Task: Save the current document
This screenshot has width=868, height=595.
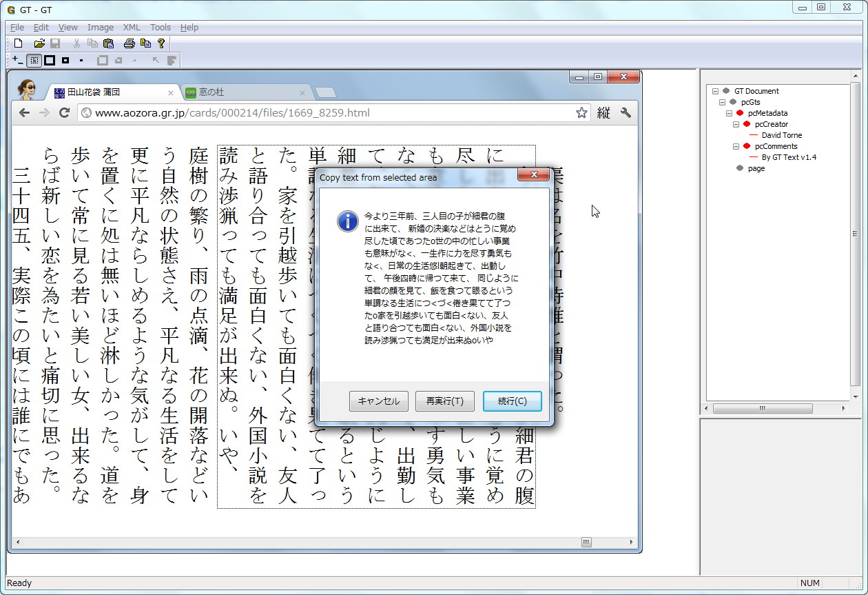Action: [55, 43]
